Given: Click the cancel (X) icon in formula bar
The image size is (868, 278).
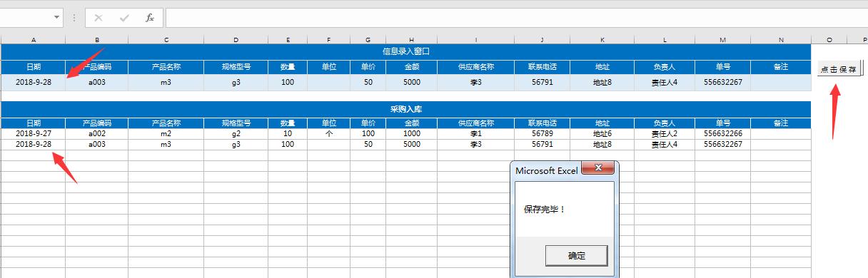Looking at the screenshot, I should [x=99, y=18].
